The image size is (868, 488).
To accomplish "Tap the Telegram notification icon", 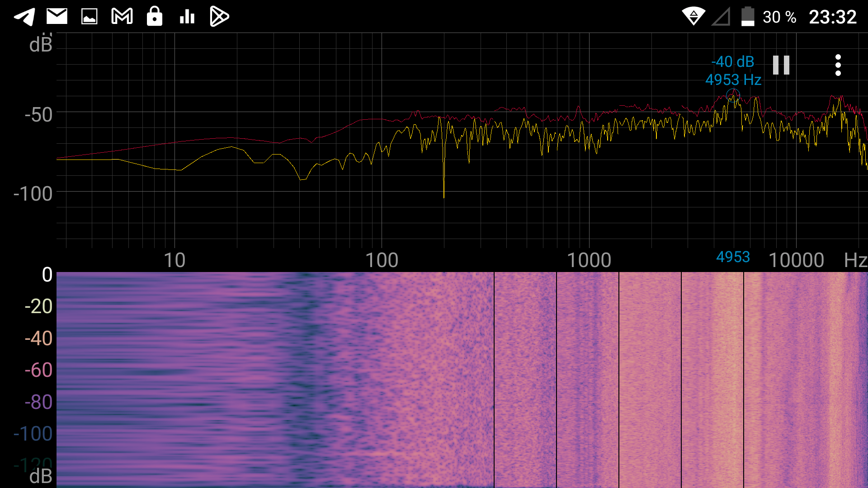I will click(24, 17).
